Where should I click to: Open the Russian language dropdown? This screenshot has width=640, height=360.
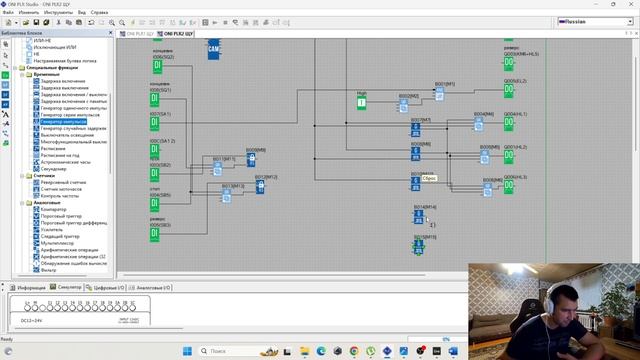tap(630, 22)
